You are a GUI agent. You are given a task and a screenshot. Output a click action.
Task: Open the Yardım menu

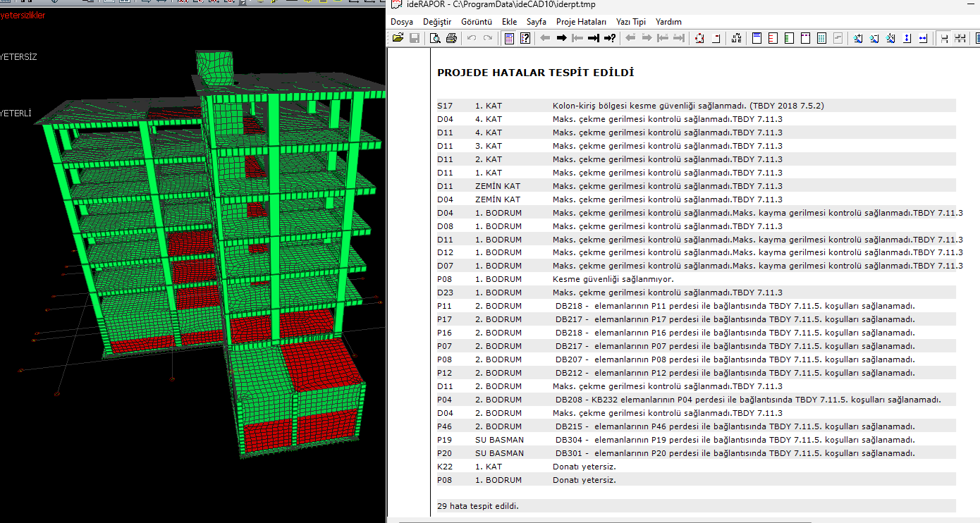point(668,22)
